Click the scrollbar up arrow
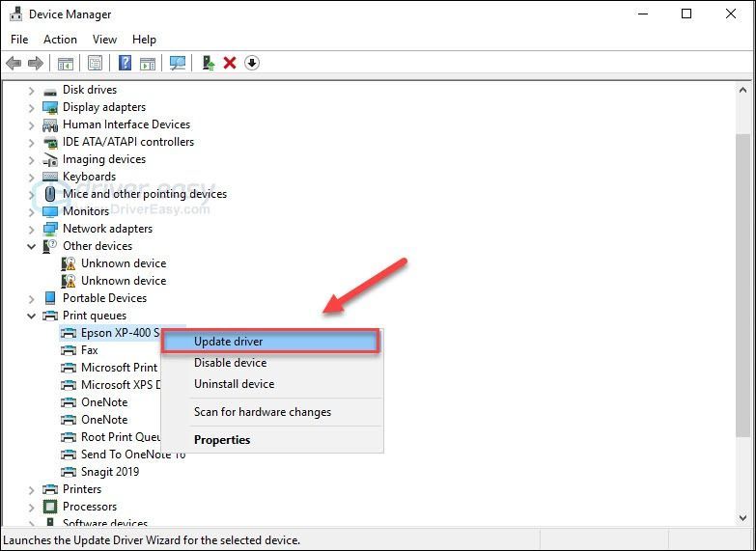 pos(742,90)
